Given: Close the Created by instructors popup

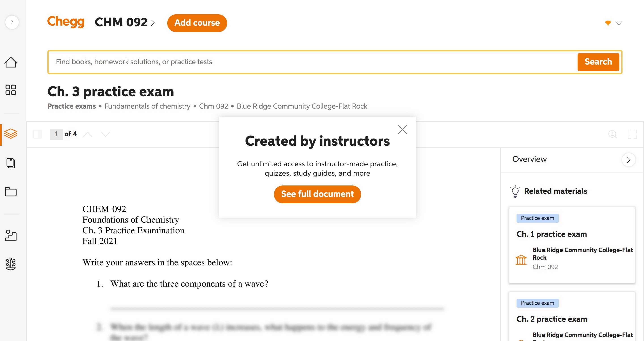Looking at the screenshot, I should coord(402,129).
